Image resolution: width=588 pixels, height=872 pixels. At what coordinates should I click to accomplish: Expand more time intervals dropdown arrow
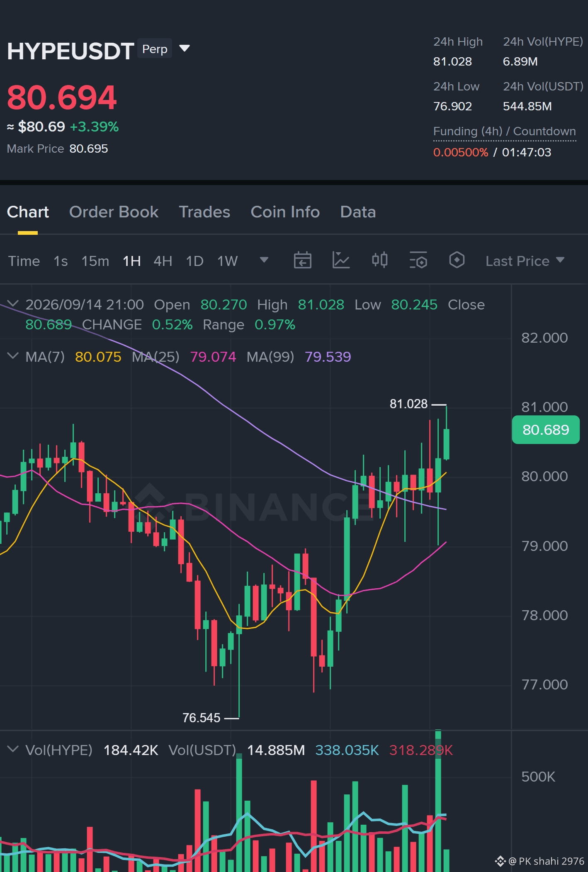coord(264,260)
